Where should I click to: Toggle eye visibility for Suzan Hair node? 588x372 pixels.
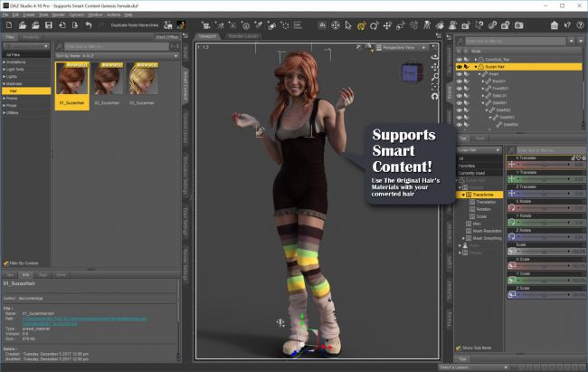[x=461, y=67]
